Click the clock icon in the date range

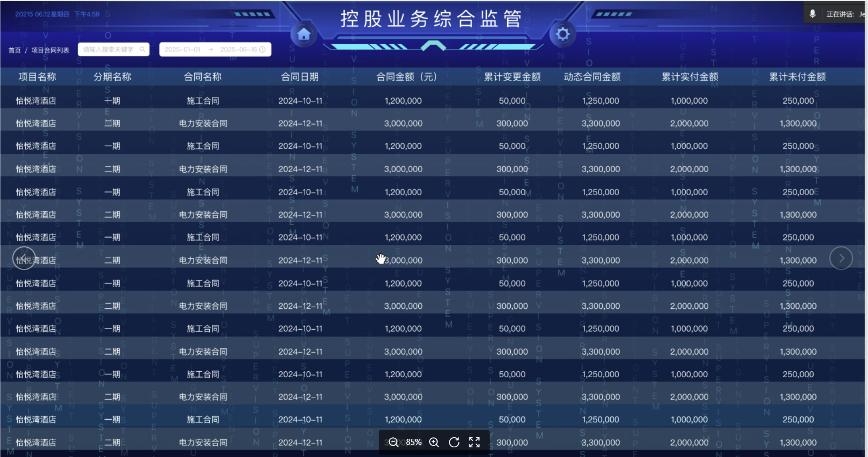263,49
